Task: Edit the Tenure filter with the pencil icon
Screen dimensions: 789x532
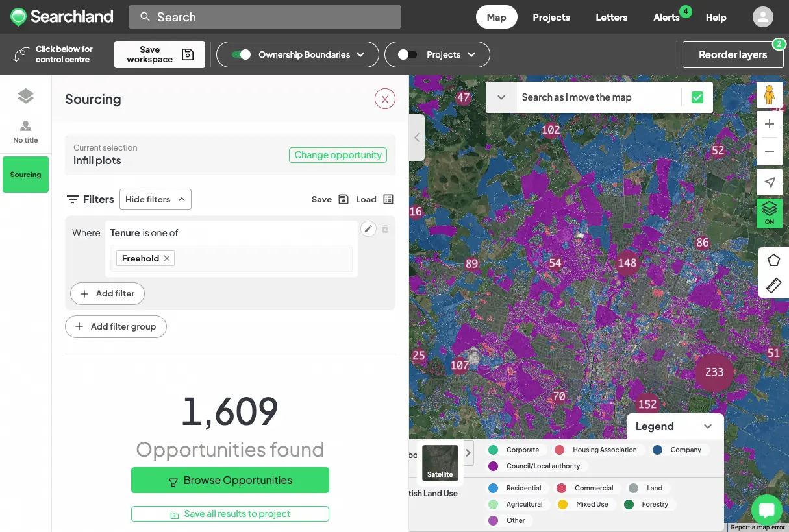Action: pos(368,228)
